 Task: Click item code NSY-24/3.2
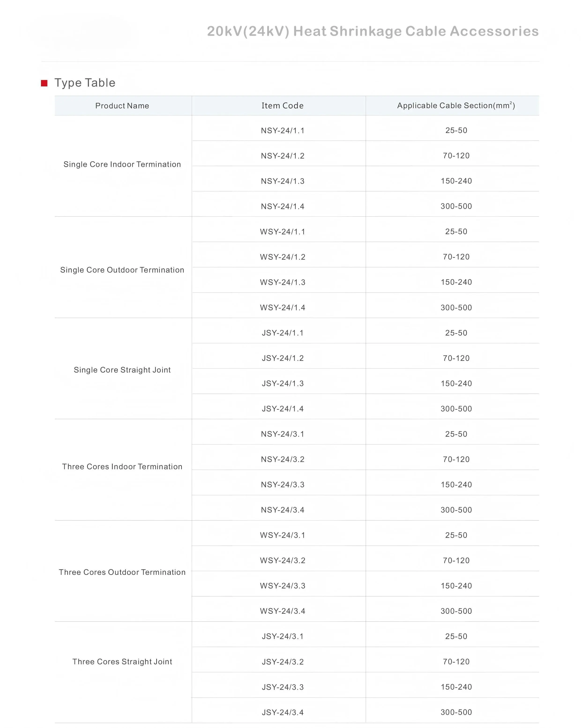coord(282,460)
